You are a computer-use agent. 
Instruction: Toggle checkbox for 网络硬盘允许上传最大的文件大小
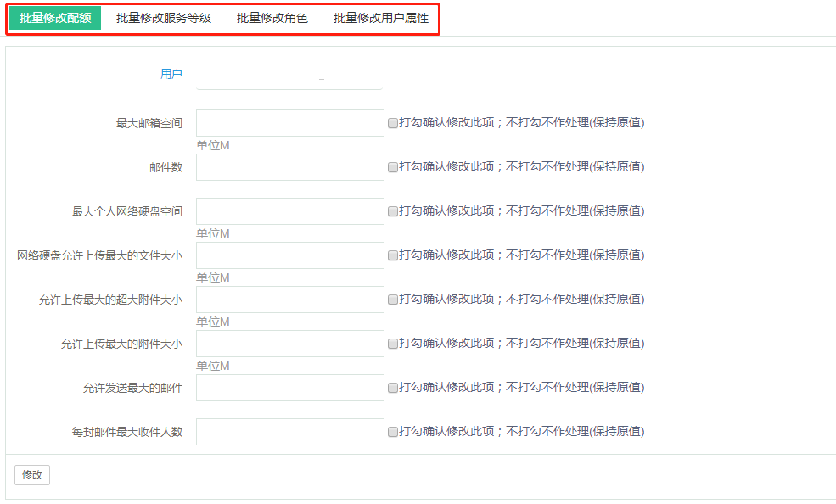point(393,255)
